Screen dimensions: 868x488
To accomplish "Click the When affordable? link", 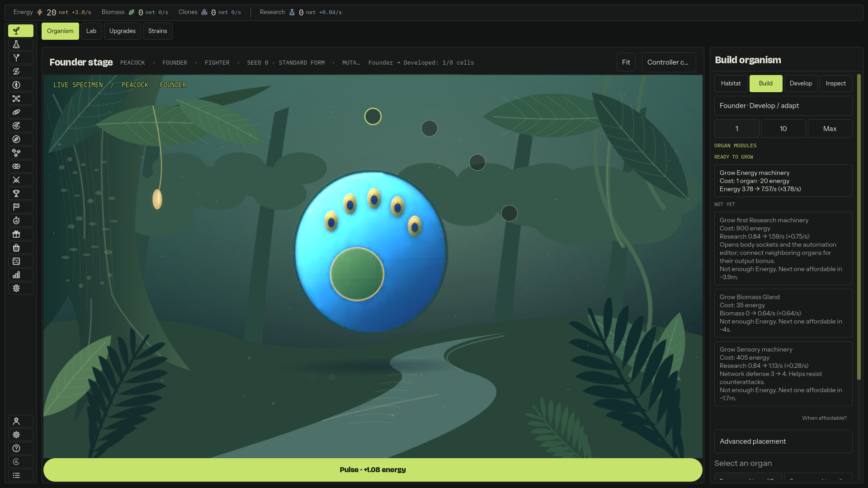I will coord(824,418).
